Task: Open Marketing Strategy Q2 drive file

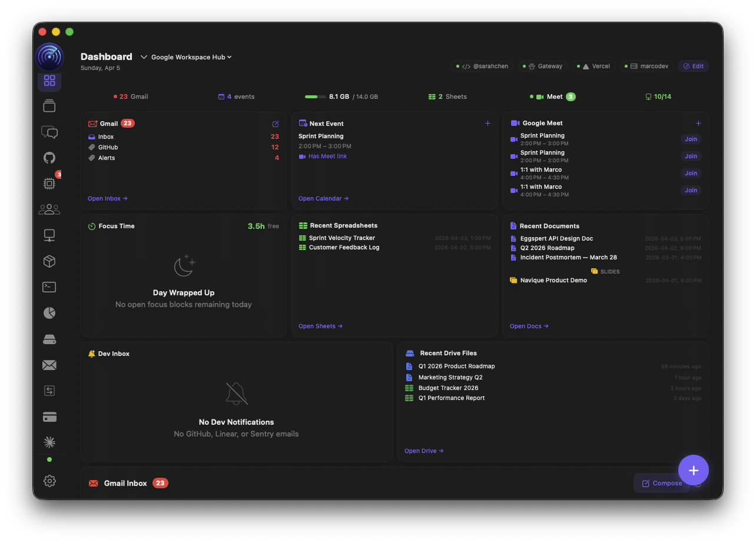Action: click(x=553, y=378)
